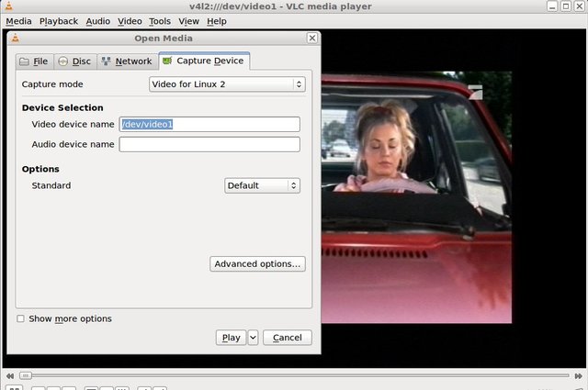Click the Play button in dialog

pyautogui.click(x=231, y=338)
